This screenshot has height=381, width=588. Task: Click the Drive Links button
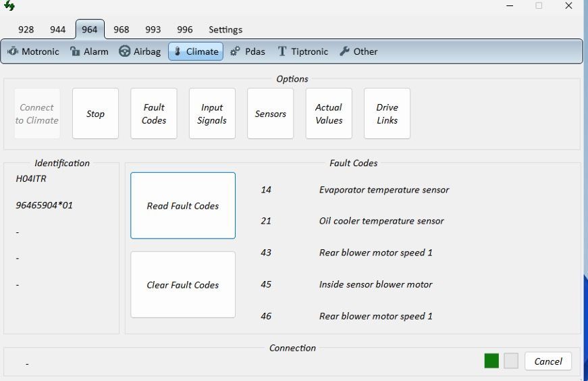tap(387, 113)
